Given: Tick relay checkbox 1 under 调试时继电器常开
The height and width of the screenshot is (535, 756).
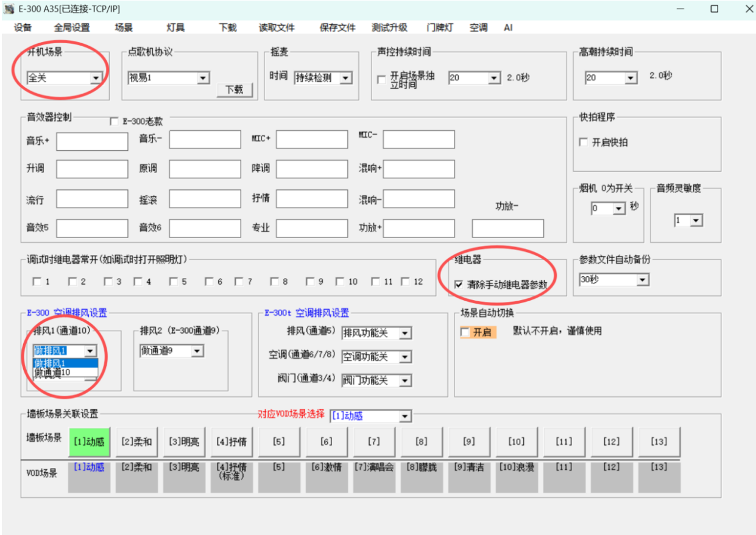Looking at the screenshot, I should click(37, 281).
